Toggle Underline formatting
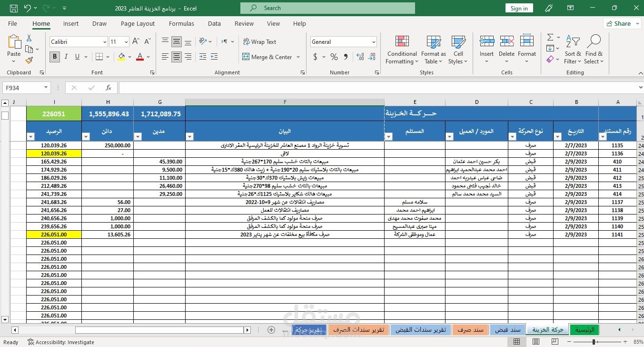The width and height of the screenshot is (644, 347). pos(78,57)
